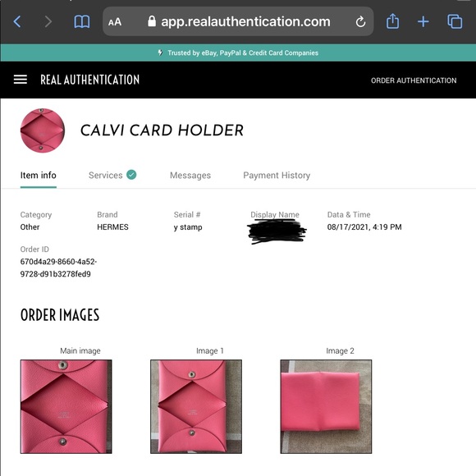Screen dimensions: 476x476
Task: Open the Payment History tab
Action: click(x=277, y=176)
